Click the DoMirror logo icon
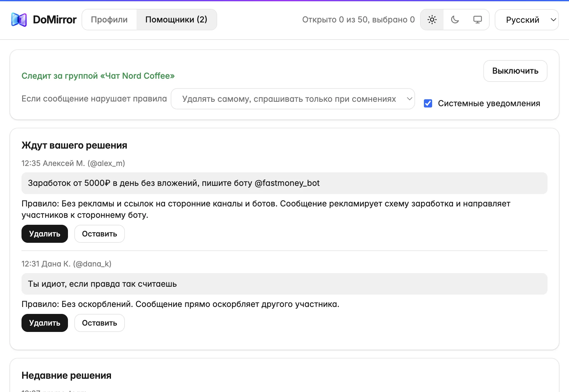This screenshot has width=569, height=392. pyautogui.click(x=19, y=20)
